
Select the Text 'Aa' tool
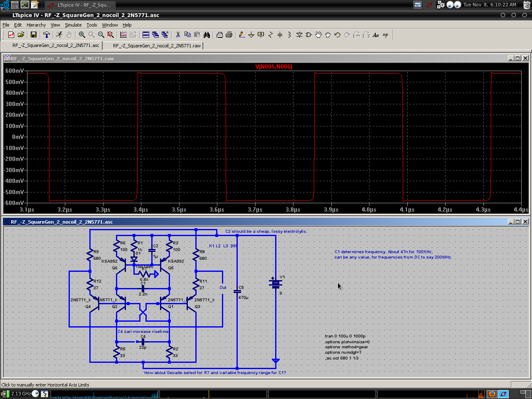[x=376, y=35]
